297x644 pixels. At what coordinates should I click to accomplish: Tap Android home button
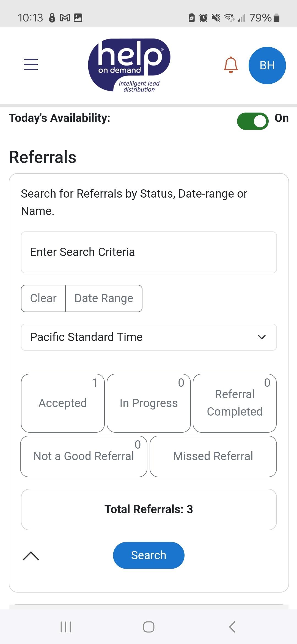coord(148,627)
